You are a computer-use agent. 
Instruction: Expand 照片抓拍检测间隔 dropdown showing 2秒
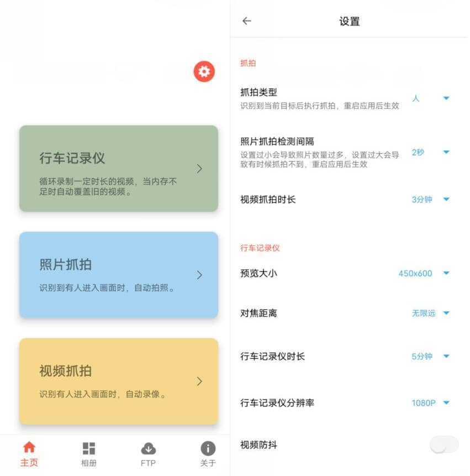click(431, 152)
